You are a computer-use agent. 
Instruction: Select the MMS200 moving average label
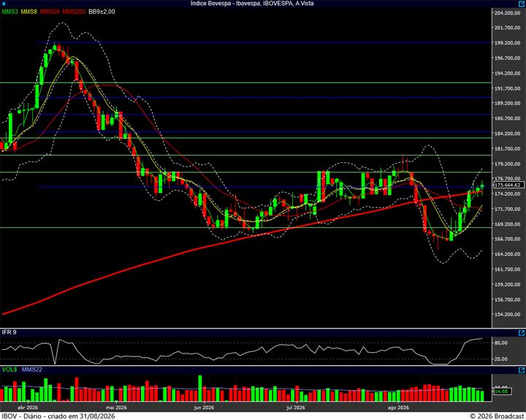74,12
